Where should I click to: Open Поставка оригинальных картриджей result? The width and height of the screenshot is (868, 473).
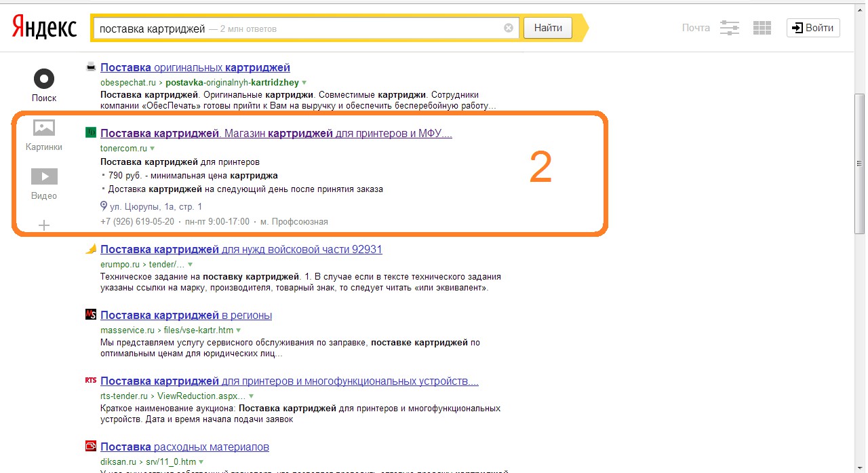click(x=195, y=67)
